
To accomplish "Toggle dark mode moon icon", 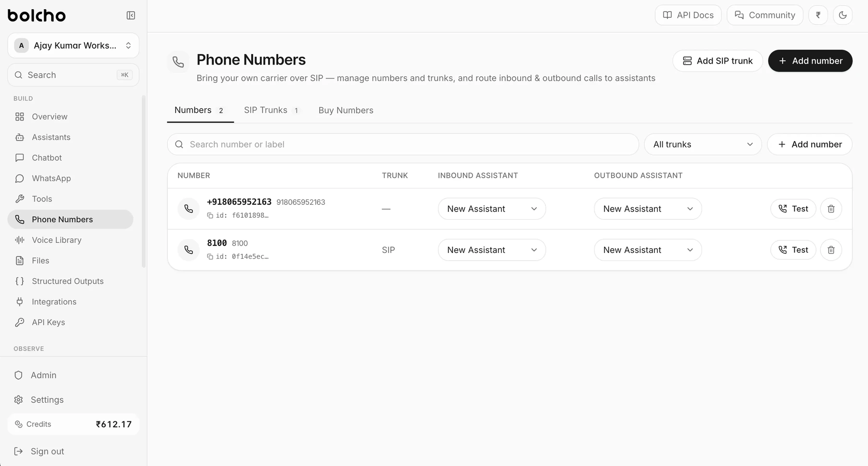I will click(842, 15).
